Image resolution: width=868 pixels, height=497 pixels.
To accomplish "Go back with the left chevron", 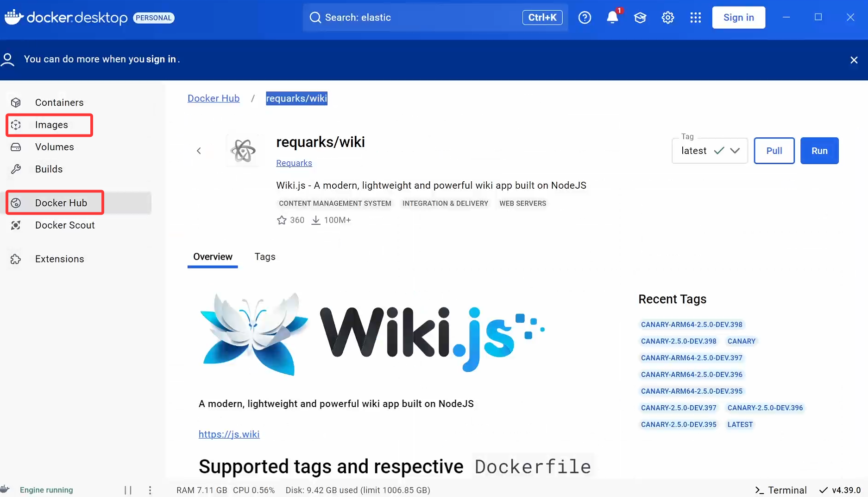I will pyautogui.click(x=199, y=151).
